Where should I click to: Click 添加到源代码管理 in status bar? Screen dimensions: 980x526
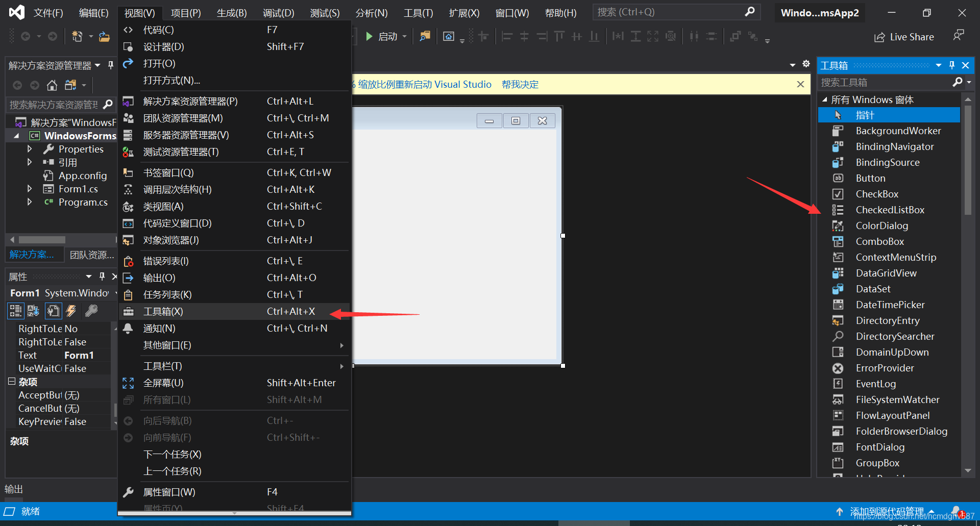(887, 511)
